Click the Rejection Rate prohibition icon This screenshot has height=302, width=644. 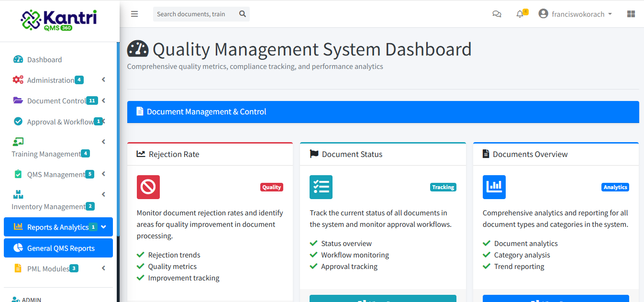pyautogui.click(x=148, y=187)
